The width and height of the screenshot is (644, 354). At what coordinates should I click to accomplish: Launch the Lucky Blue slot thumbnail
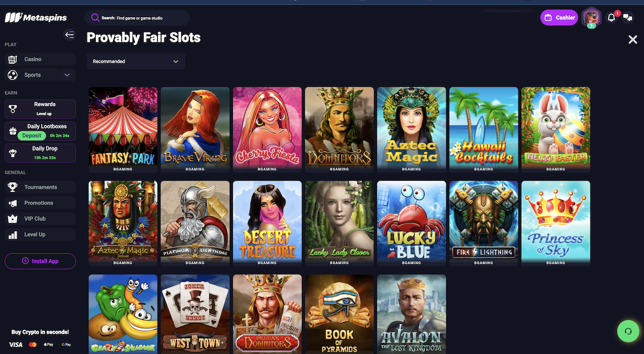pyautogui.click(x=412, y=224)
